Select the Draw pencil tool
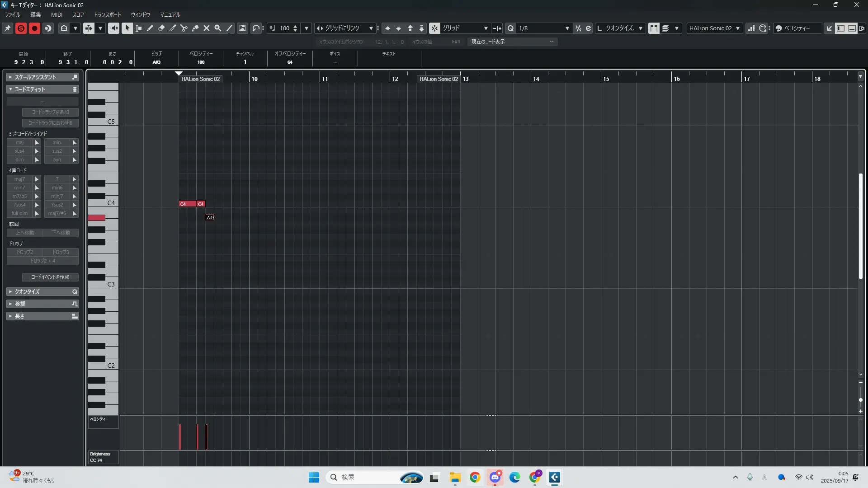Image resolution: width=868 pixels, height=488 pixels. tap(150, 28)
